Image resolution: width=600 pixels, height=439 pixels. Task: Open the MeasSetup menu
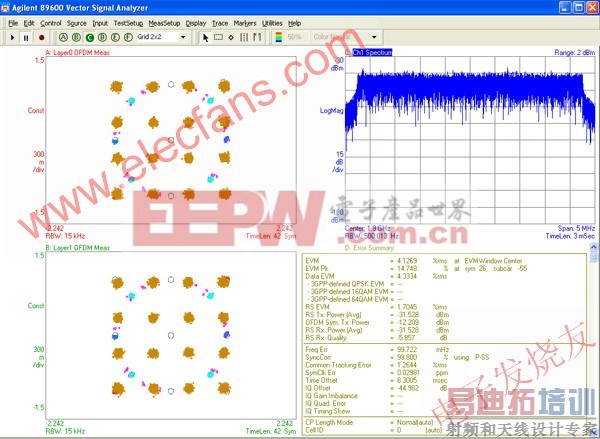[164, 23]
